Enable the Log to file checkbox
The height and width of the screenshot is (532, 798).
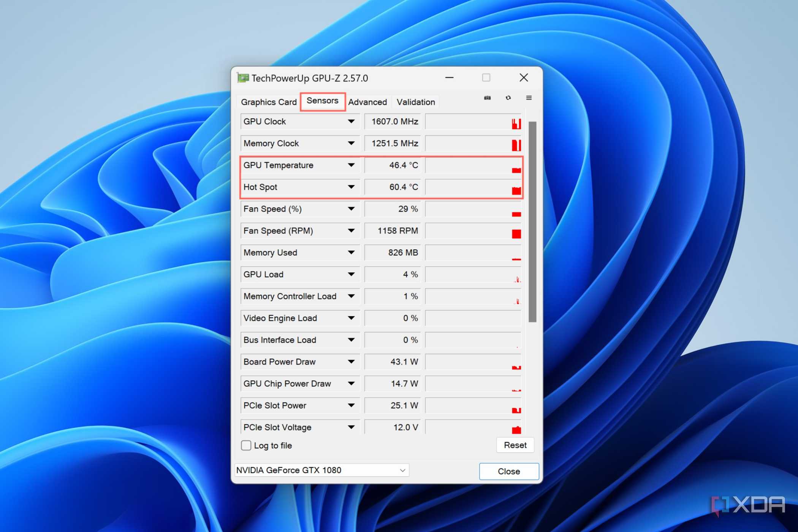(246, 445)
